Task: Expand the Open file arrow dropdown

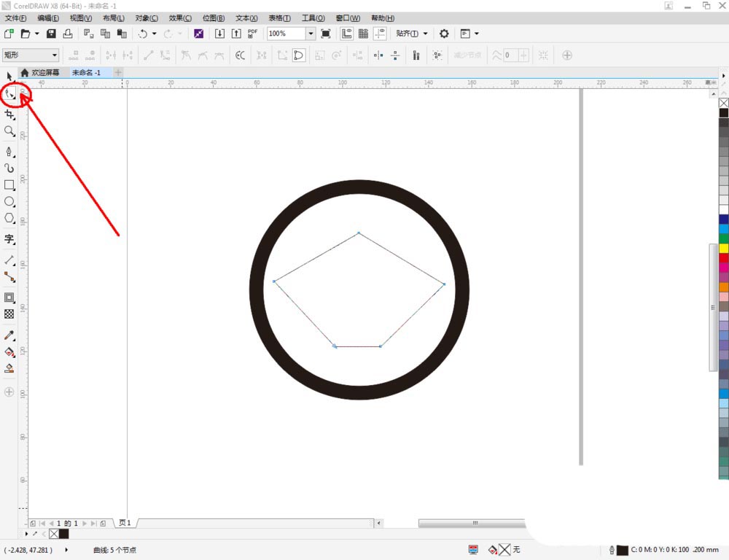Action: [x=36, y=34]
